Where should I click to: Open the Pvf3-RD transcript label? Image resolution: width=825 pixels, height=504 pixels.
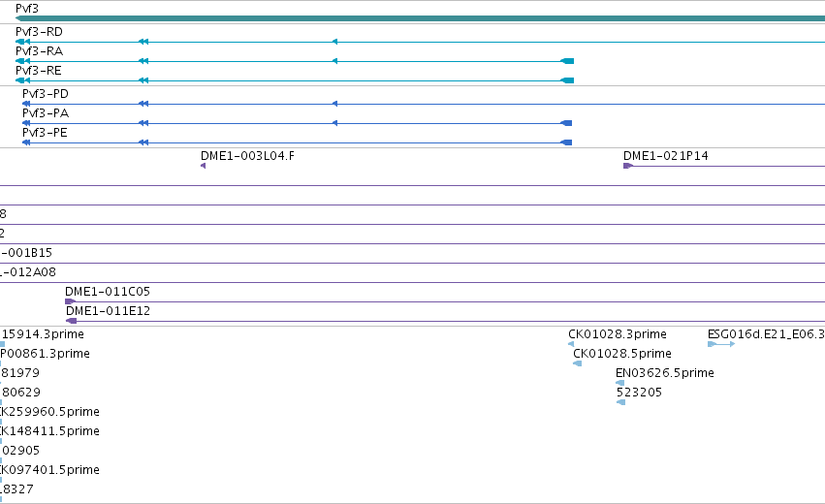pyautogui.click(x=39, y=32)
